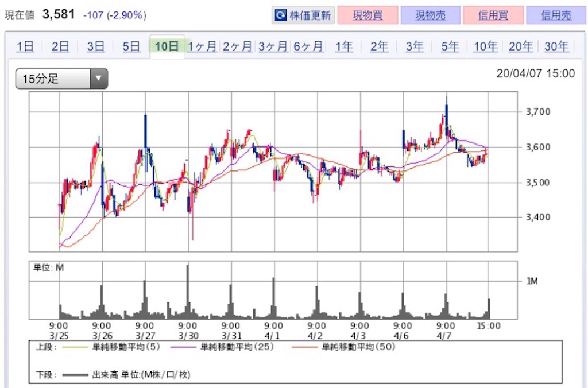Switch chart to 6ヶ月 range
588x388 pixels.
(x=308, y=46)
